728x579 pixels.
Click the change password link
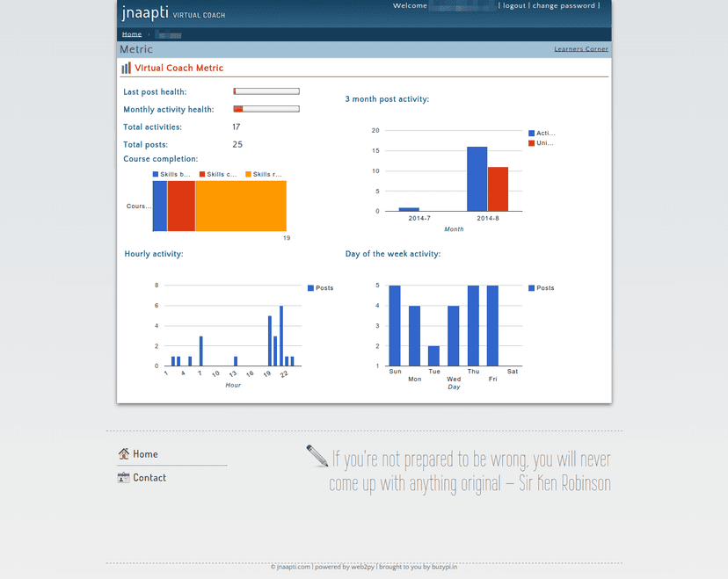(x=564, y=5)
